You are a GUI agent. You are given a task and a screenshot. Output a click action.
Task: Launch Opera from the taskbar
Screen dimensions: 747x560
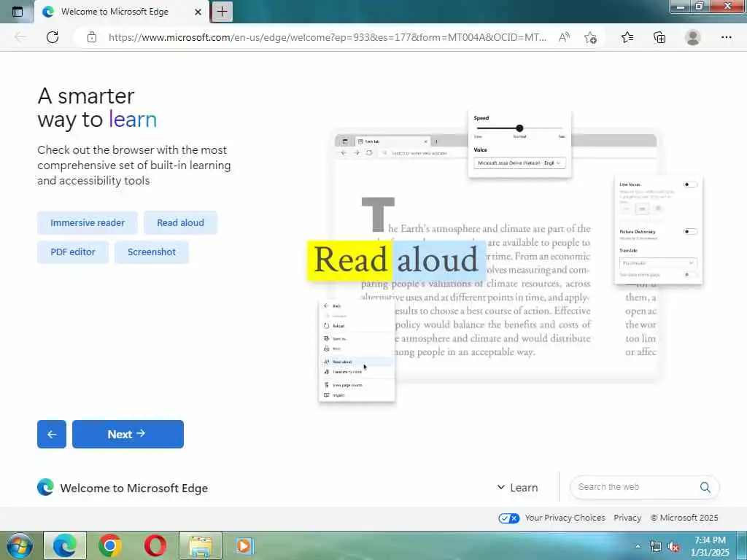pyautogui.click(x=155, y=545)
